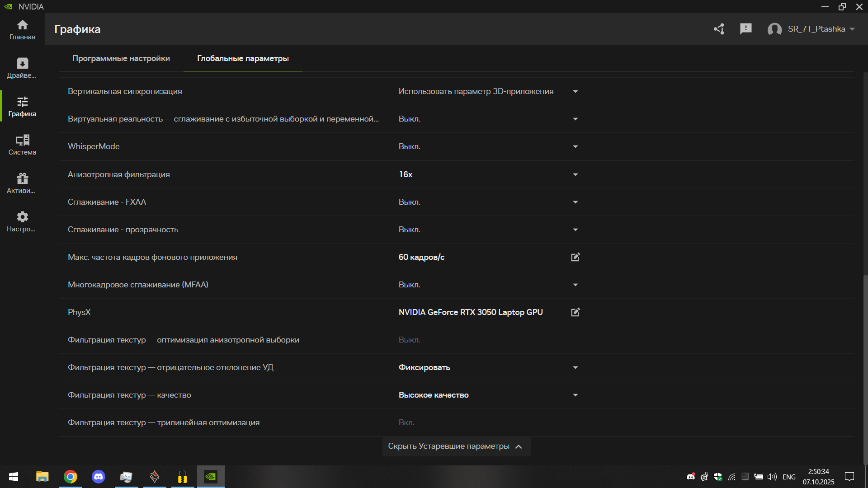The height and width of the screenshot is (488, 868).
Task: Edit the PhysX processor setting icon
Action: 575,312
